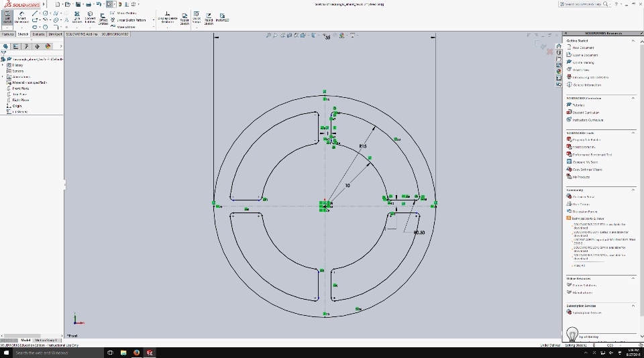644x358 pixels.
Task: Switch to the SOLIDWORKS MBD tab
Action: coord(115,34)
